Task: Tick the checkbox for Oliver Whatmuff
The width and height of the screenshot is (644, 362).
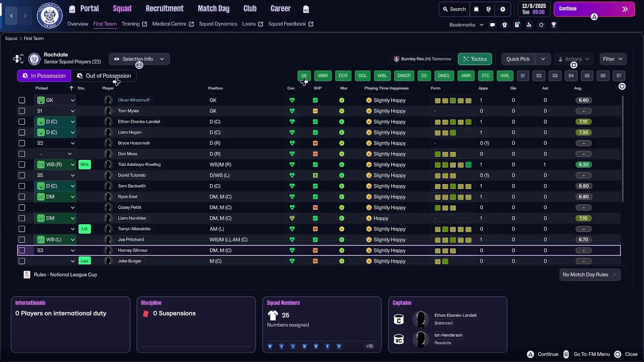Action: 22,100
